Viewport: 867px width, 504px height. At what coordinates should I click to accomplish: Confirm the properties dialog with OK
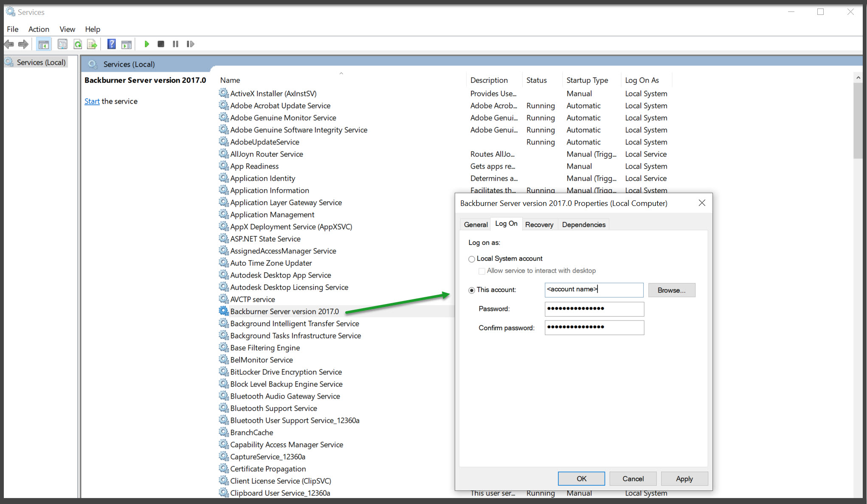581,479
